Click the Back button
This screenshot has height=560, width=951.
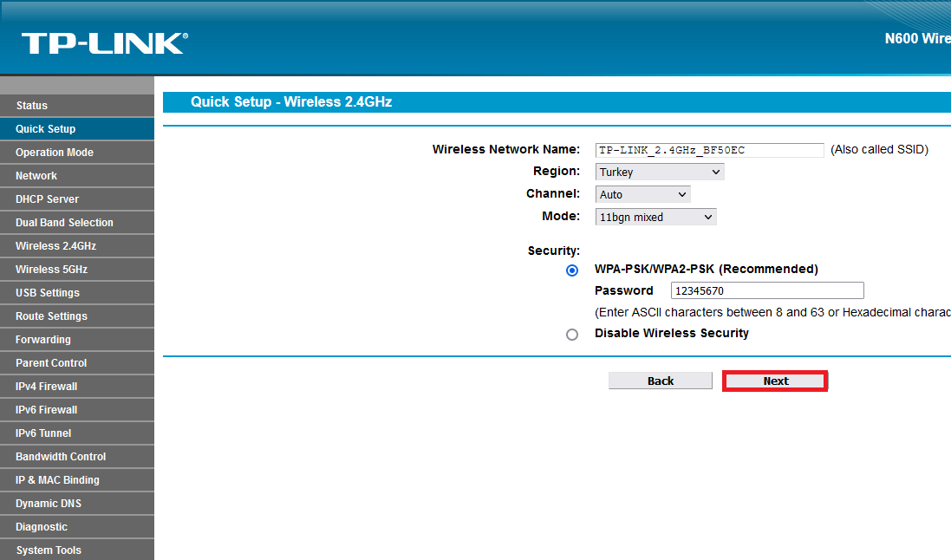pyautogui.click(x=660, y=381)
